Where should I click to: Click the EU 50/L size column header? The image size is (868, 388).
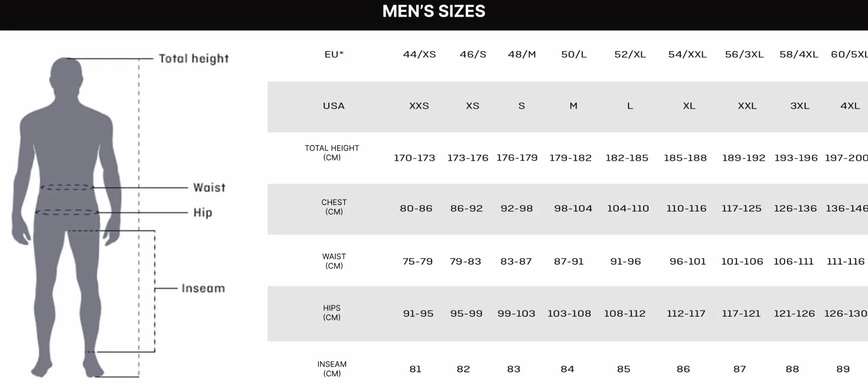coord(574,54)
